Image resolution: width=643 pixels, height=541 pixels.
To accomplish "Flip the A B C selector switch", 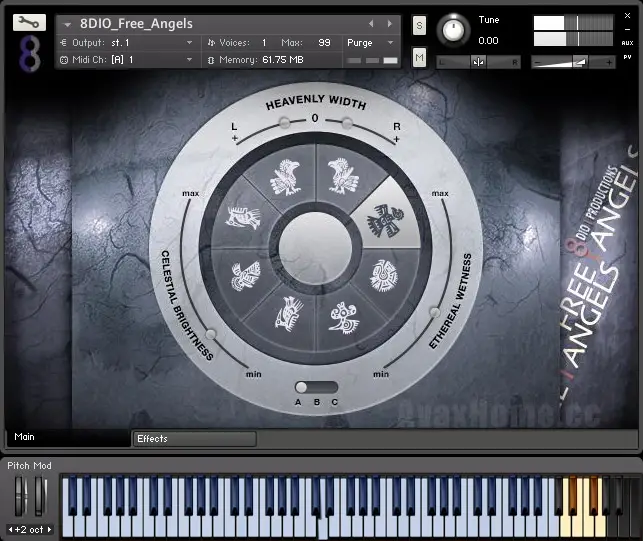I will [x=316, y=387].
